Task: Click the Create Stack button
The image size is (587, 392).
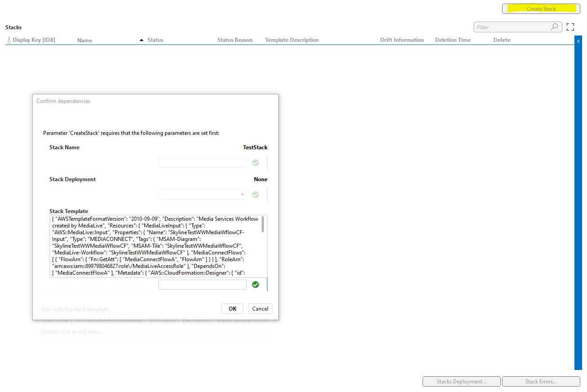Action: [541, 9]
